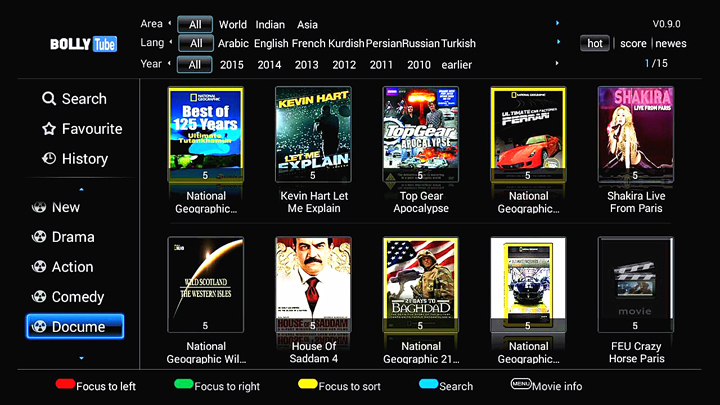Filter area to World
Screen dimensions: 720x405
[x=232, y=24]
